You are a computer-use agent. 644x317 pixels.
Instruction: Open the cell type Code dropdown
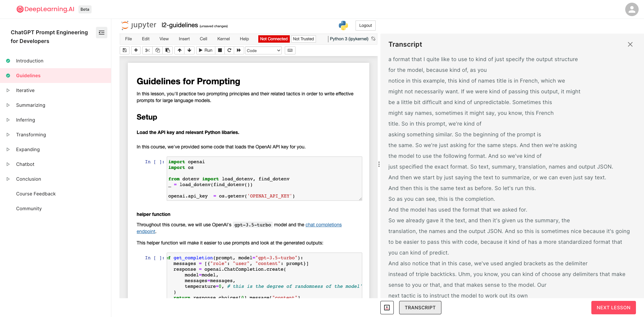click(264, 50)
